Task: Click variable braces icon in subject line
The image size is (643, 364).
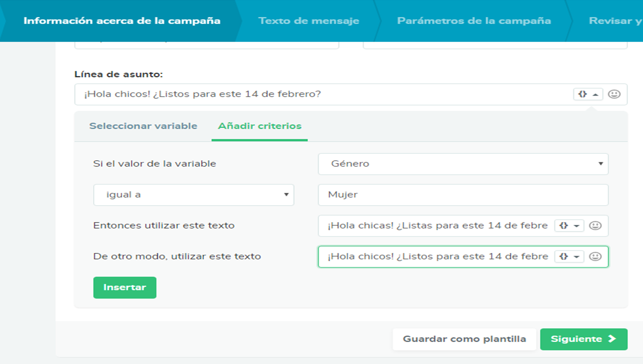Action: pos(583,94)
